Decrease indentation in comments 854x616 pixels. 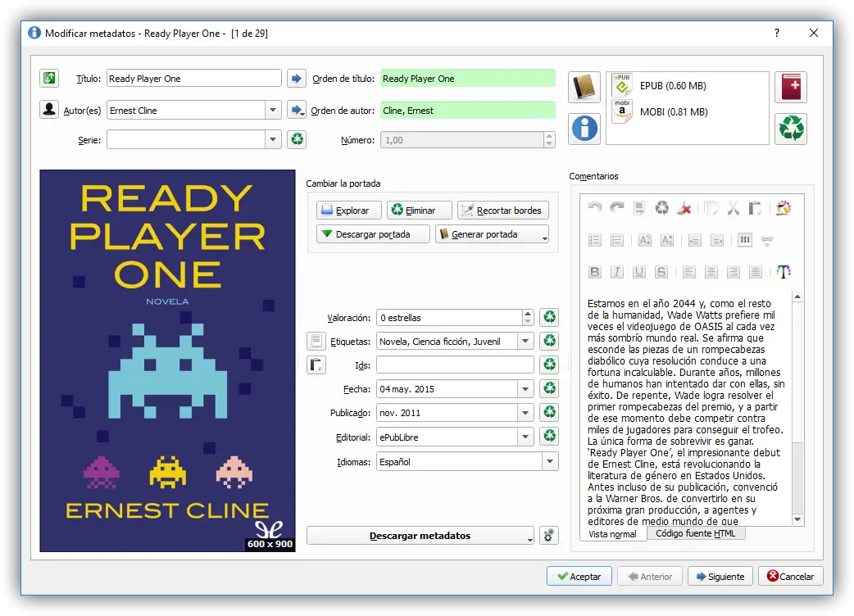tap(717, 240)
